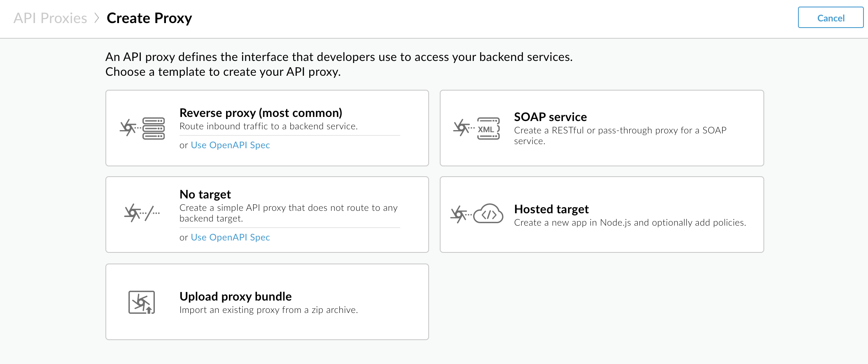Image resolution: width=868 pixels, height=364 pixels.
Task: Open Use OpenAPI Spec under No target
Action: (x=230, y=237)
